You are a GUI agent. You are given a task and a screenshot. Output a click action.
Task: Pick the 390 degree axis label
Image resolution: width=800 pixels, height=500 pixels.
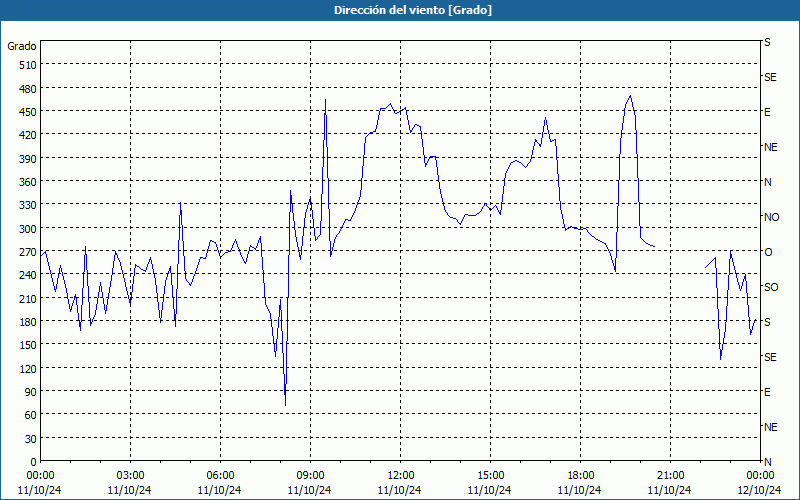tap(28, 159)
